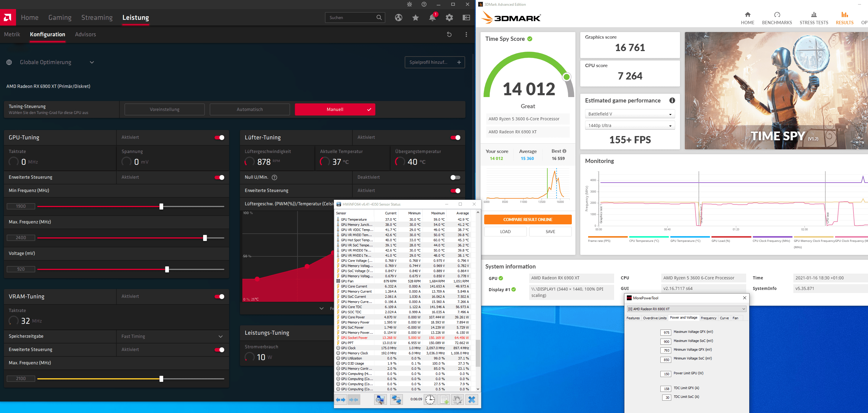Image resolution: width=868 pixels, height=413 pixels.
Task: Click HWiNFO network monitors icon
Action: pos(396,400)
